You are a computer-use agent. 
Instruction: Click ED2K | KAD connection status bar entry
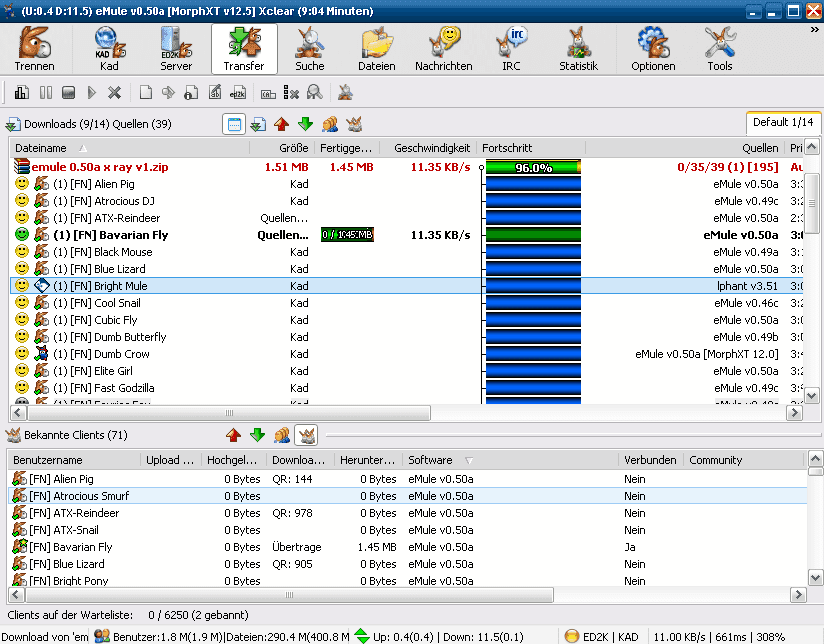603,637
